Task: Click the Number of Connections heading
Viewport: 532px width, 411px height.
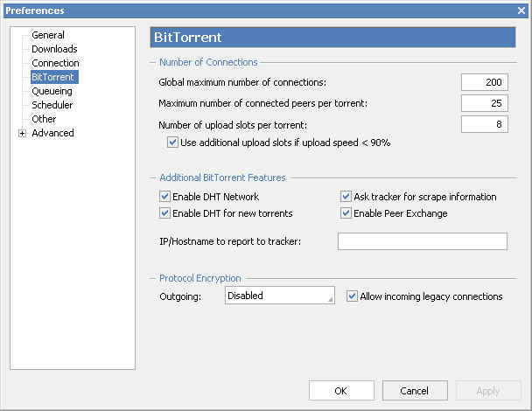Action: click(208, 62)
